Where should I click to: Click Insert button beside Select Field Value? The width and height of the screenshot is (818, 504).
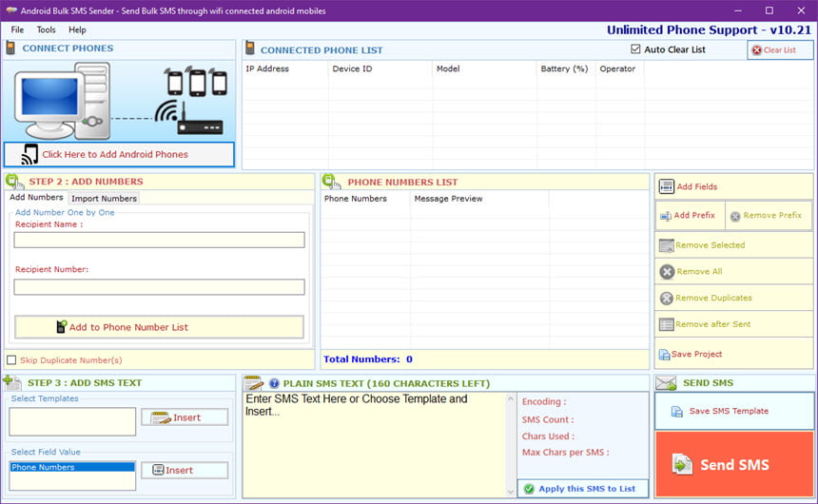point(185,470)
